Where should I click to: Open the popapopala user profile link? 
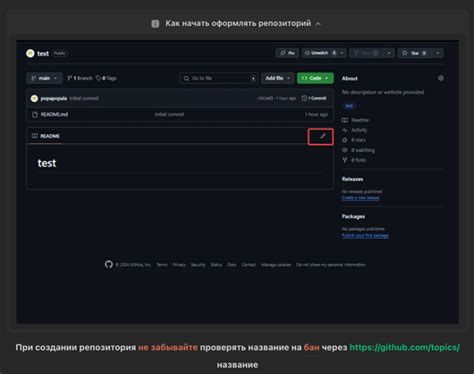pos(54,98)
